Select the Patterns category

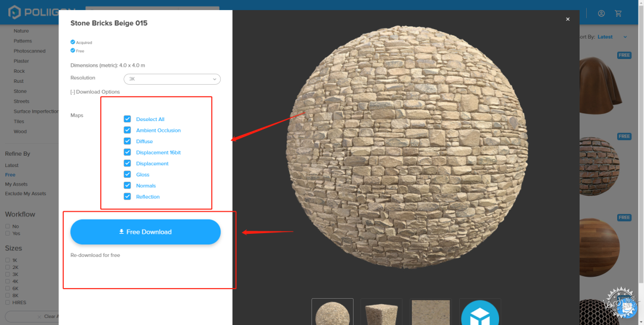[23, 41]
